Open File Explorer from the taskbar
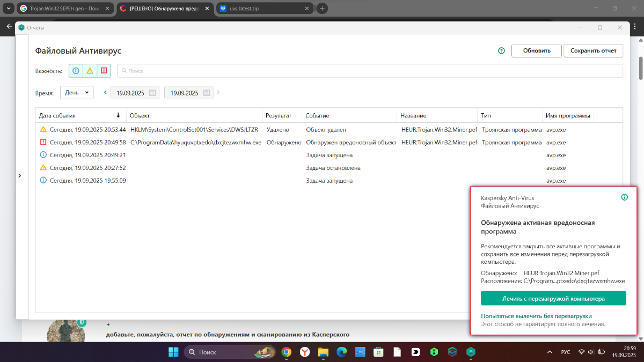Viewport: 644px width, 362px height. click(x=323, y=352)
